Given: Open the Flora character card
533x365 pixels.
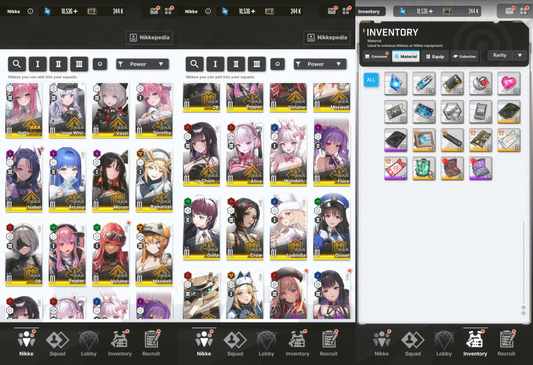Looking at the screenshot, I should (331, 154).
